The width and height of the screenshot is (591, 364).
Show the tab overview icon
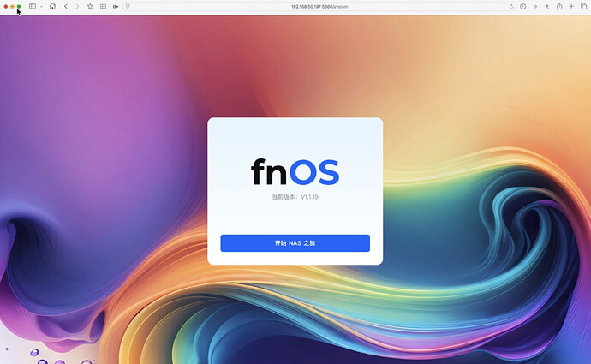[x=583, y=6]
